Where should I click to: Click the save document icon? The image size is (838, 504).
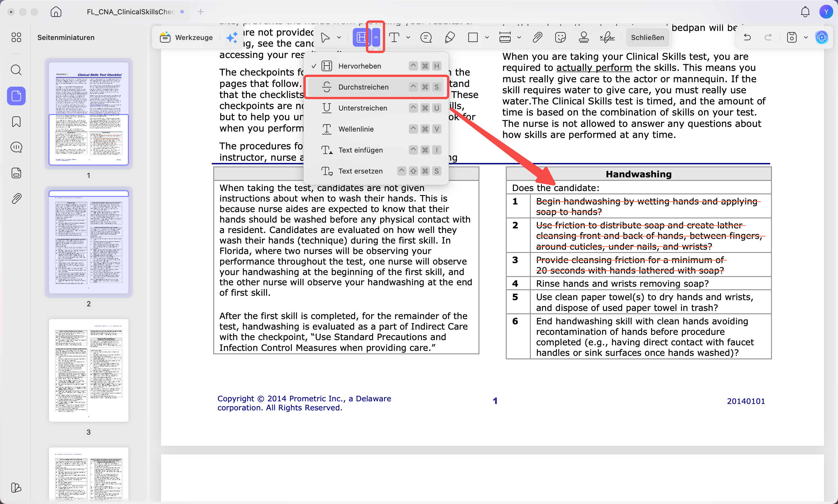[x=792, y=37]
